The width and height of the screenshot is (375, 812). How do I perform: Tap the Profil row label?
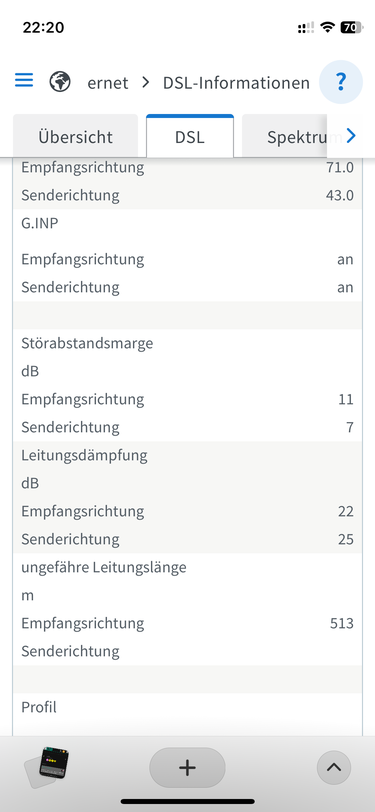(x=39, y=707)
